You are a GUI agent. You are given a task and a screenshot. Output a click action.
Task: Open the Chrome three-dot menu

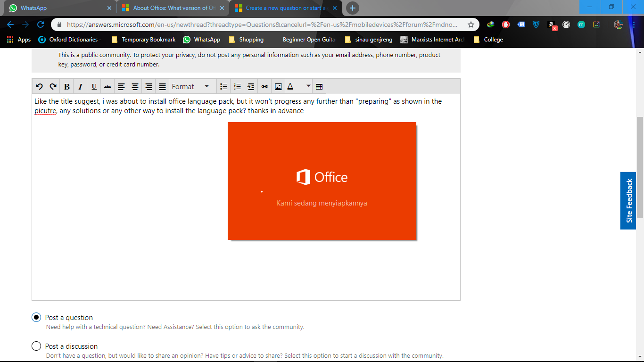[634, 25]
